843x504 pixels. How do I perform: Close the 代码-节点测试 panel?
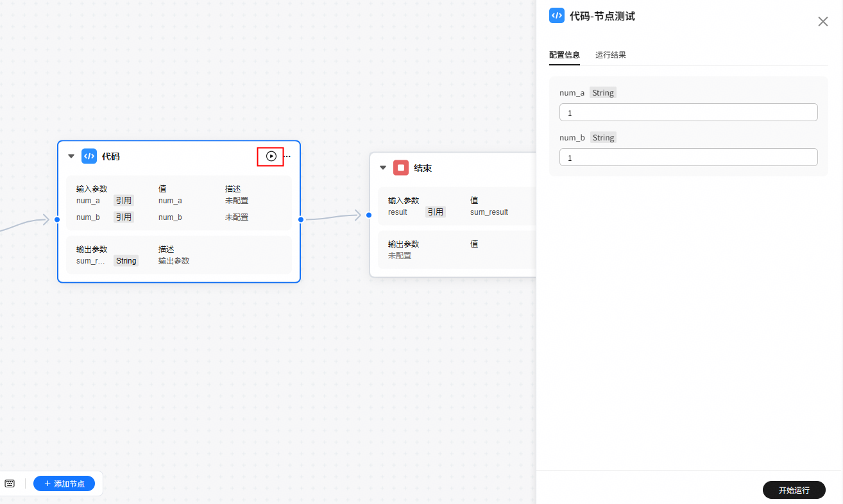click(823, 22)
